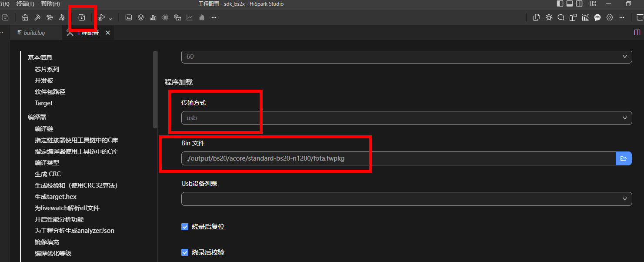This screenshot has width=644, height=262.
Task: Toggle the primary sidebar layout icon
Action: [x=560, y=4]
